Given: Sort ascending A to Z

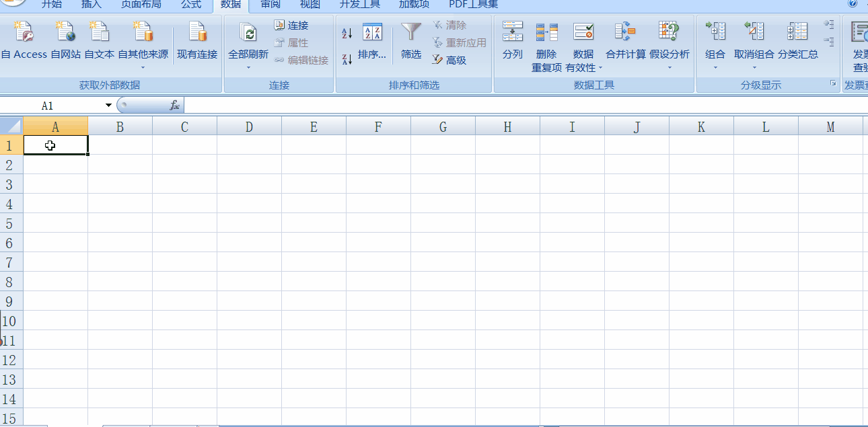Looking at the screenshot, I should pos(347,34).
